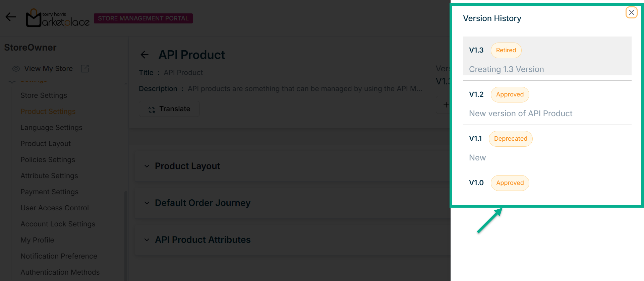The height and width of the screenshot is (281, 644).
Task: Open Store Settings in sidebar
Action: point(44,95)
